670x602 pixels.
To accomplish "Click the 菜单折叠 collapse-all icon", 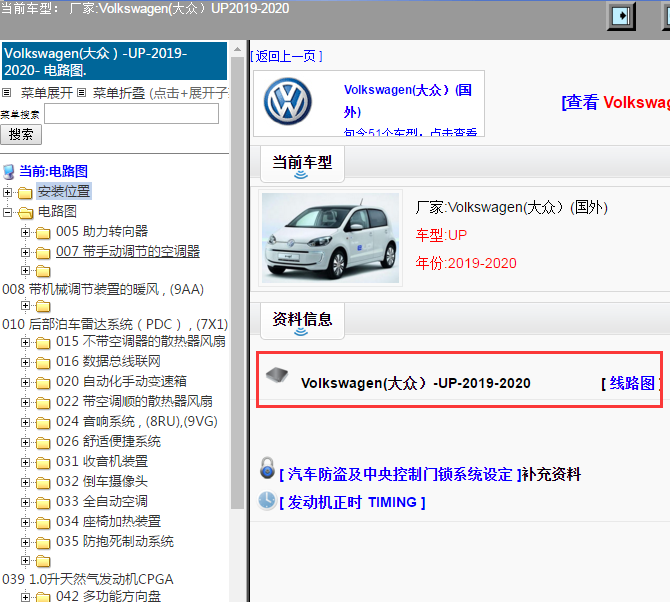I will pos(82,92).
